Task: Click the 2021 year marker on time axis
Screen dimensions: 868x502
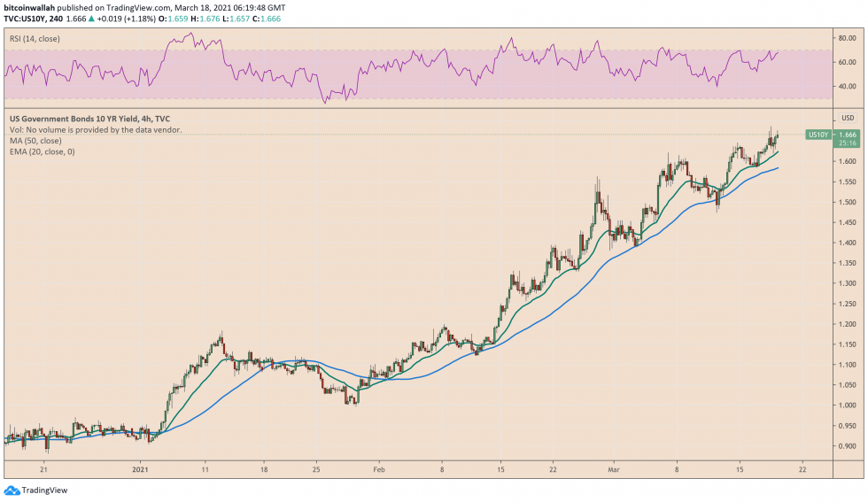Action: (x=140, y=469)
